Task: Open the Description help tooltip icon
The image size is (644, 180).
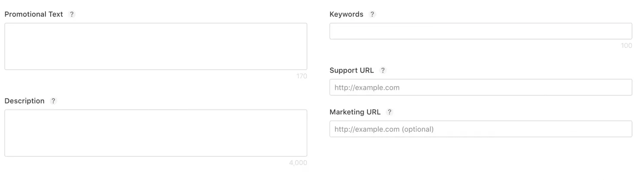Action: coord(53,101)
